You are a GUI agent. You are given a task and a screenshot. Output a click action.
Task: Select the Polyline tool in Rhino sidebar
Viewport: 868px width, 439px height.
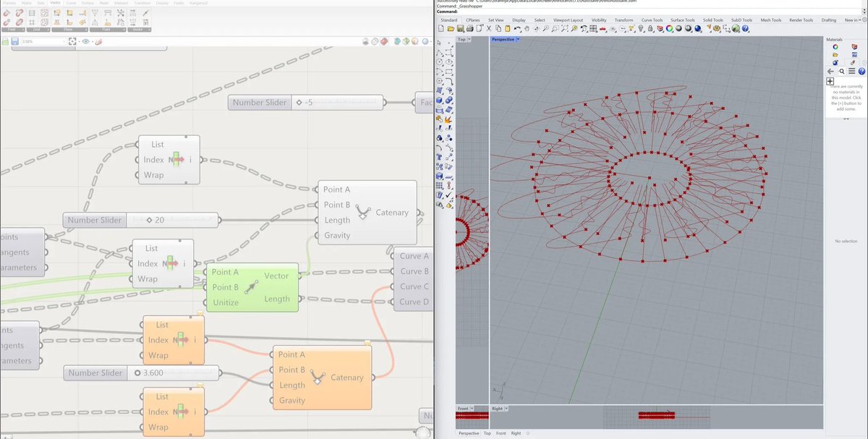[439, 53]
